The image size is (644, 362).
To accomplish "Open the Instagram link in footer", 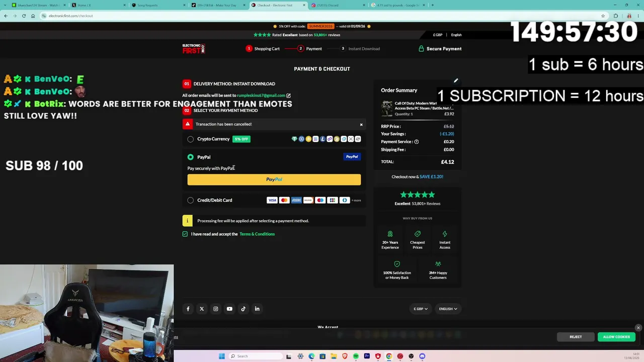I will tap(216, 309).
